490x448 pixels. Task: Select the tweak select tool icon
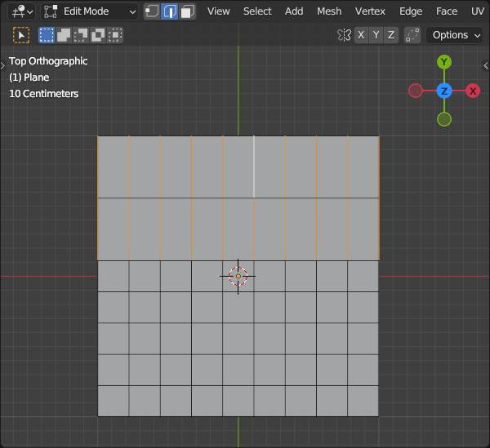pyautogui.click(x=21, y=35)
